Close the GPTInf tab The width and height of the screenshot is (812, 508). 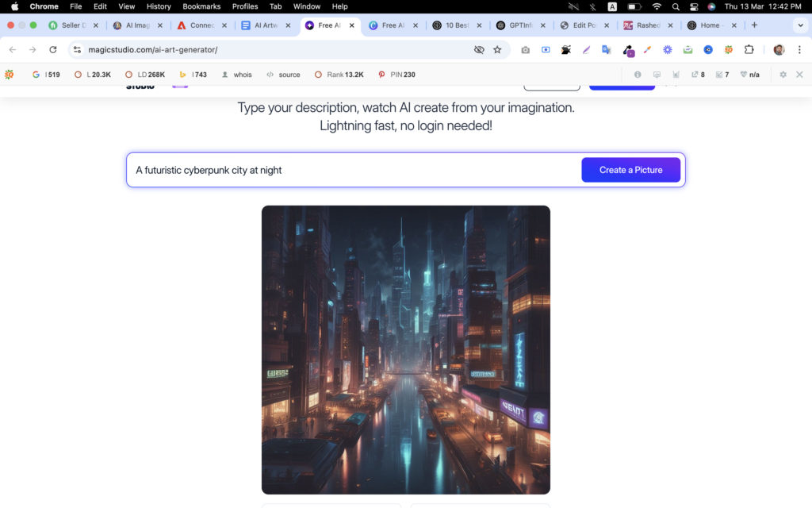542,25
